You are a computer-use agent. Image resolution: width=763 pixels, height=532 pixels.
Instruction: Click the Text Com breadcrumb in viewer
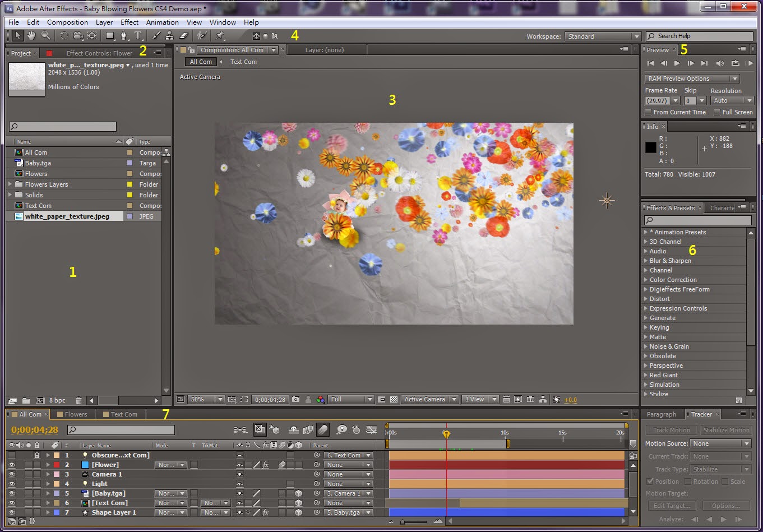[243, 62]
